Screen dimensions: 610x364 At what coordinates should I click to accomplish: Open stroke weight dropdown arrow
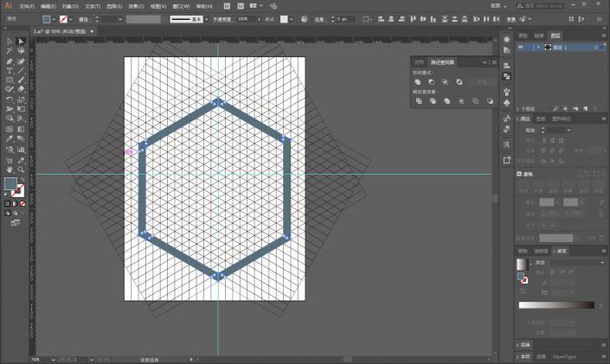point(120,19)
